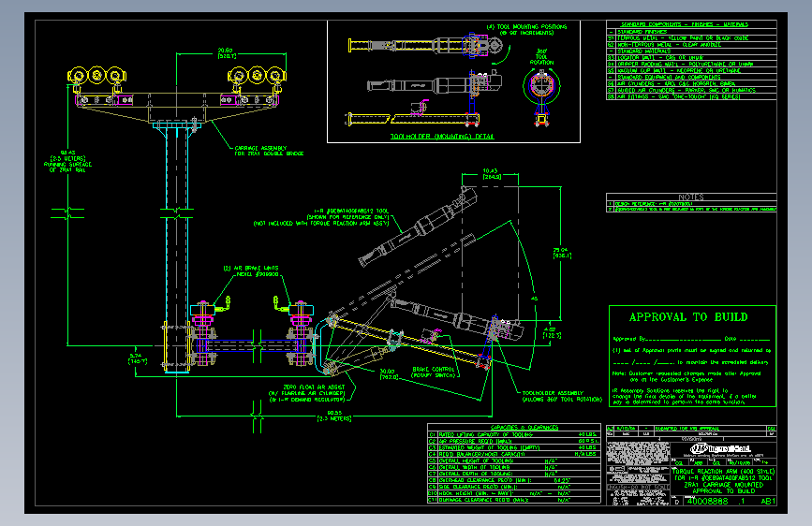The width and height of the screenshot is (812, 526).
Task: Click the "90.55 [2.3 METERS]" dimension text
Action: coord(334,416)
